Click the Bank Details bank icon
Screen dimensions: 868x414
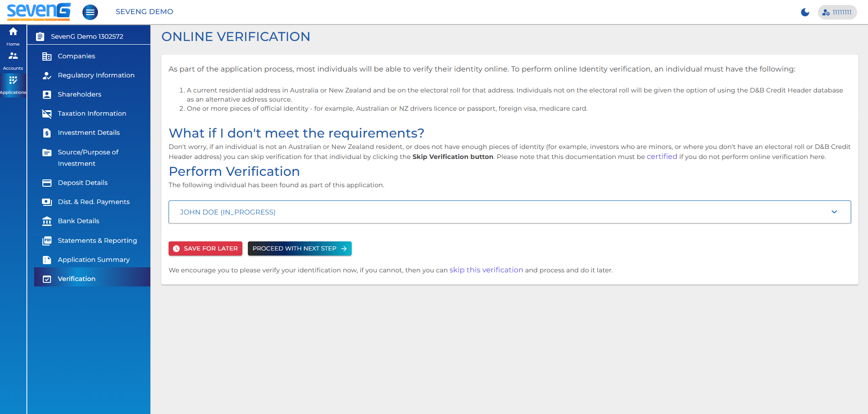(x=47, y=221)
